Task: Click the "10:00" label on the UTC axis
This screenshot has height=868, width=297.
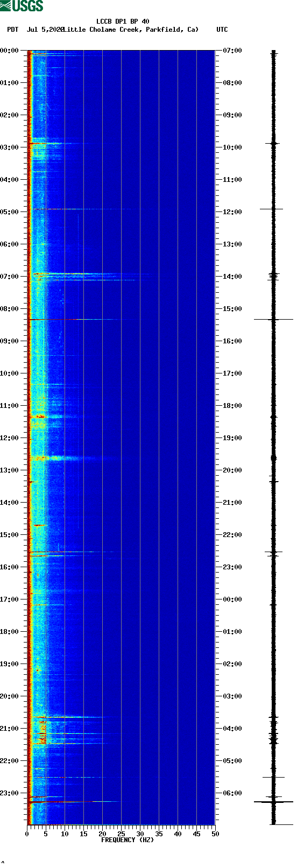Action: click(x=232, y=147)
